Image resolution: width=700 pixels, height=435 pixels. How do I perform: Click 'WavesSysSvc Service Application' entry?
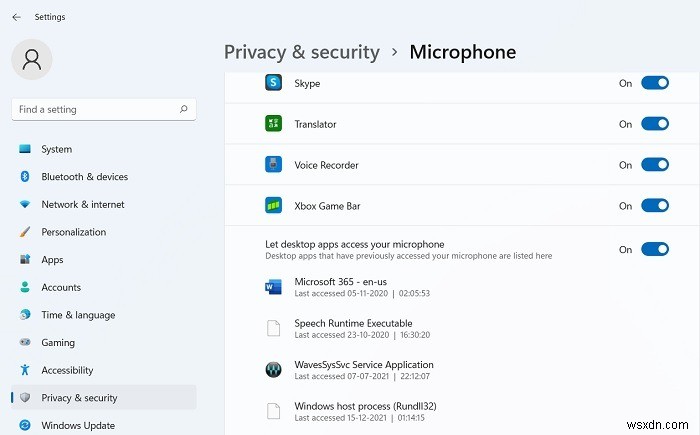pyautogui.click(x=364, y=364)
